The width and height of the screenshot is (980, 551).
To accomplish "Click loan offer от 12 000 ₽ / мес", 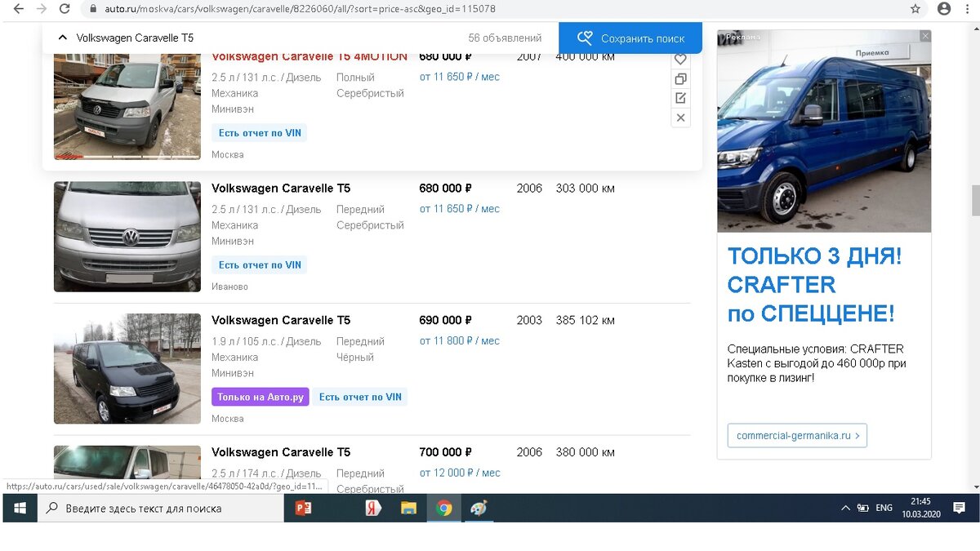I will pos(460,473).
